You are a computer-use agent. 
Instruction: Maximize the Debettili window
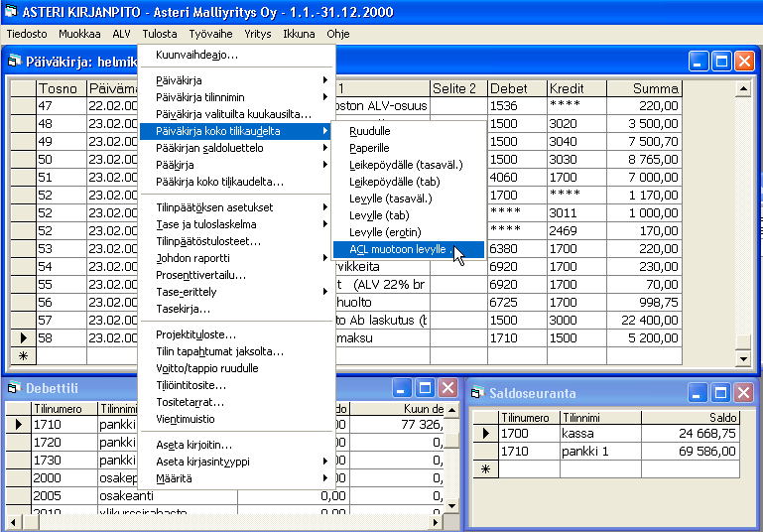tap(425, 388)
